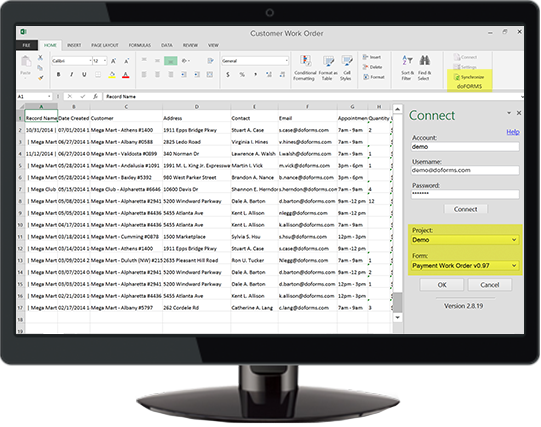This screenshot has width=541, height=427.
Task: Open the Name Box A1 dropdown
Action: [49, 97]
